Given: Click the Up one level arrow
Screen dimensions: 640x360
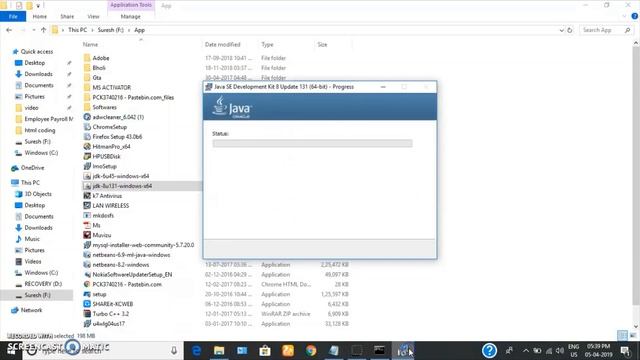Looking at the screenshot, I should point(44,30).
